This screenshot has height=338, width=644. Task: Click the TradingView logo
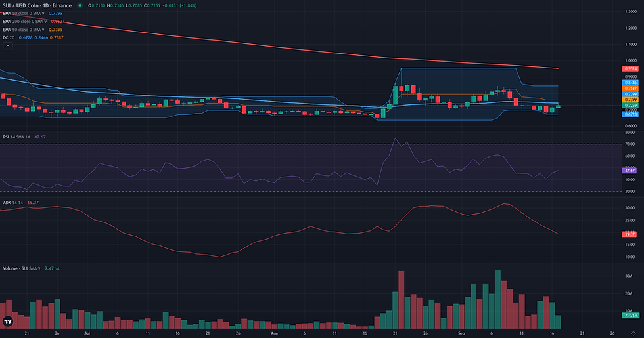click(x=7, y=321)
